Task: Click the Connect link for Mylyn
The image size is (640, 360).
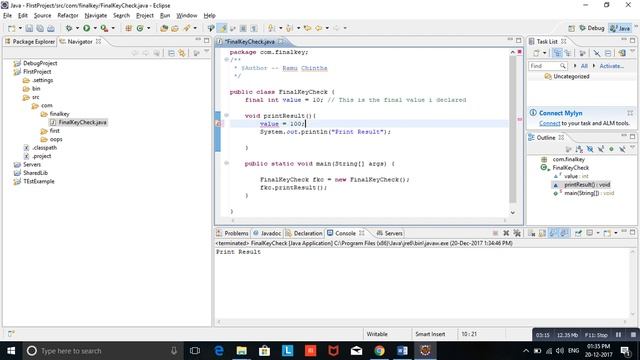Action: pos(549,123)
